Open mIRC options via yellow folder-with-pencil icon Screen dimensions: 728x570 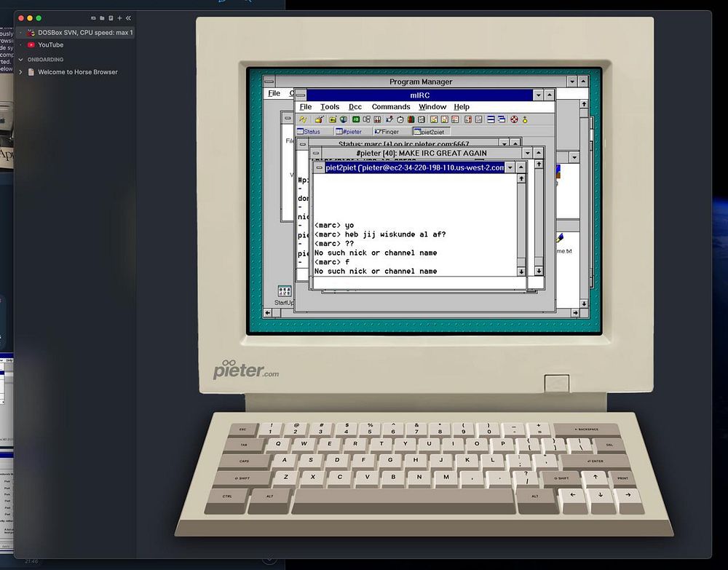(x=319, y=119)
